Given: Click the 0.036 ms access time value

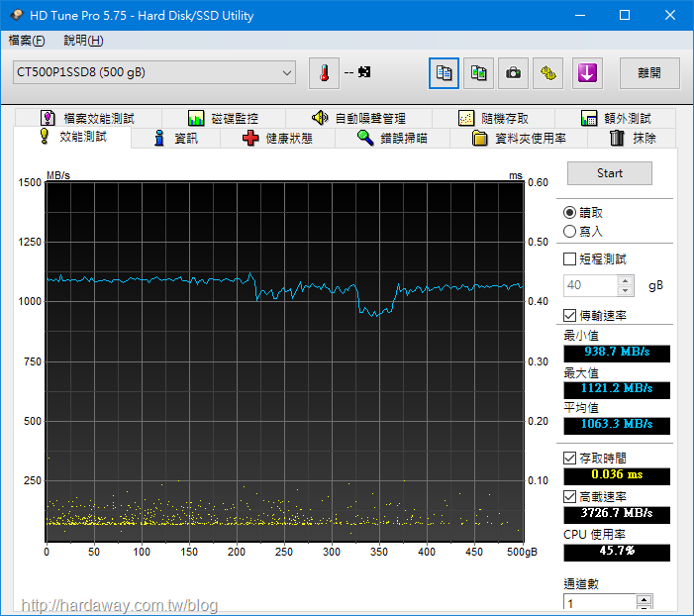Looking at the screenshot, I should (x=617, y=476).
